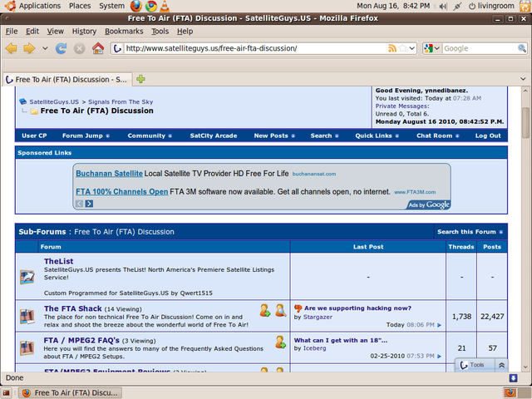
Task: Bookmark page with the star icon
Action: [x=402, y=48]
